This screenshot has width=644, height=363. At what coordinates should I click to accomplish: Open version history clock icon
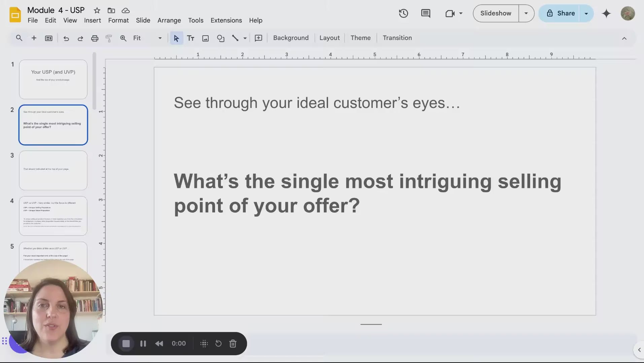click(403, 13)
